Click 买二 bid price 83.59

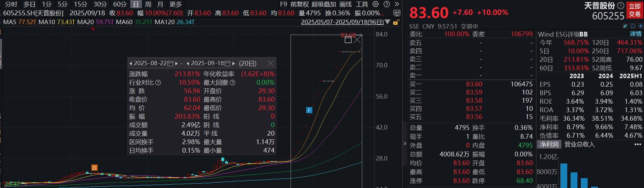coord(474,92)
